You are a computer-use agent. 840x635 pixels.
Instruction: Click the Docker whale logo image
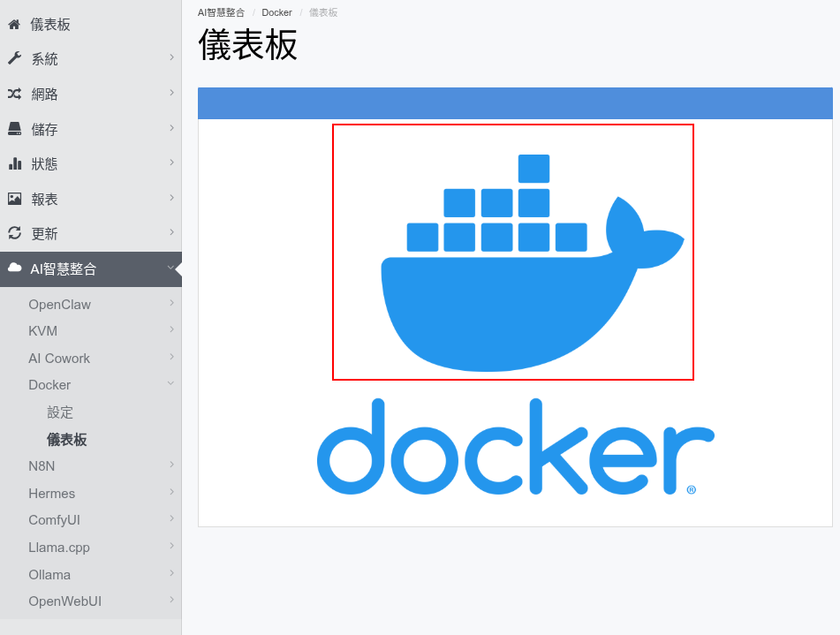[x=512, y=252]
